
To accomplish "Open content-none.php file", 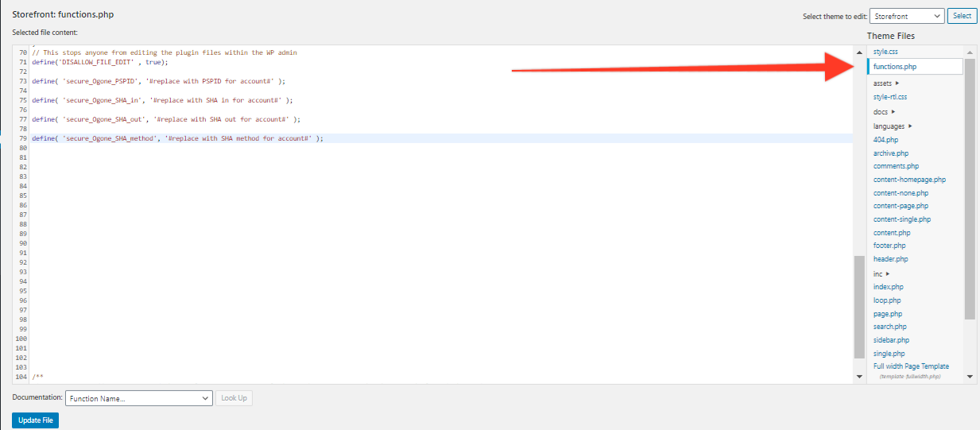I will (x=901, y=193).
